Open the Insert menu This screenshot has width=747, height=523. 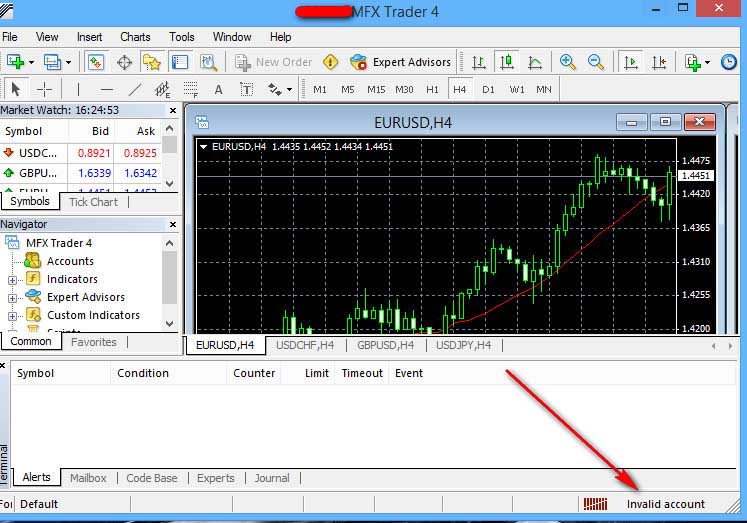click(x=90, y=37)
